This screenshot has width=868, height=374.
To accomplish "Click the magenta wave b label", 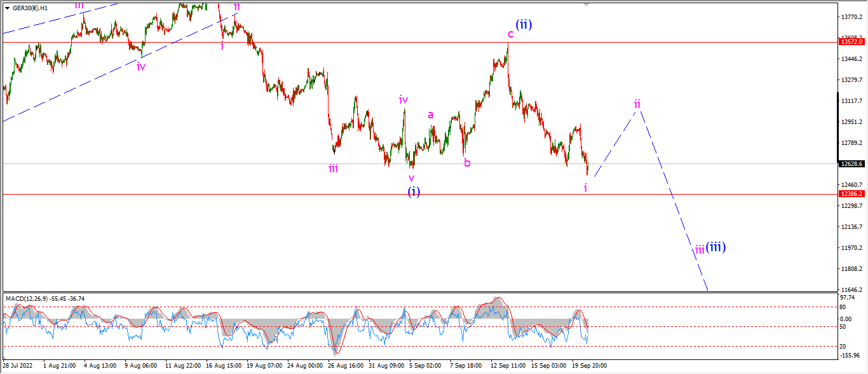I will (467, 162).
